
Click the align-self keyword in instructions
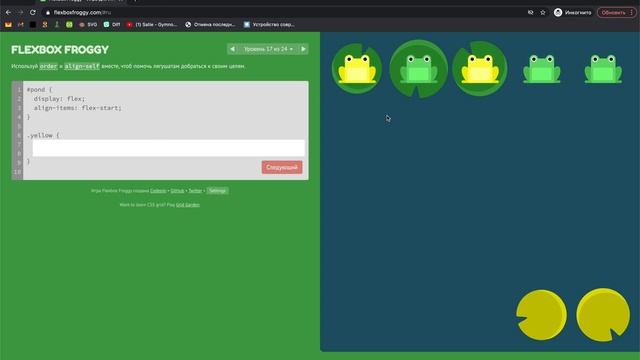(x=82, y=66)
